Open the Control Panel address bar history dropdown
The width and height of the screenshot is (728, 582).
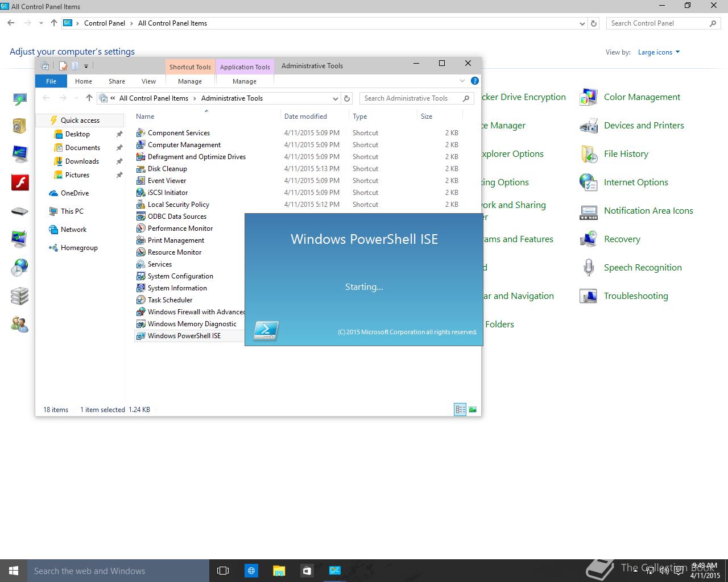tap(582, 23)
